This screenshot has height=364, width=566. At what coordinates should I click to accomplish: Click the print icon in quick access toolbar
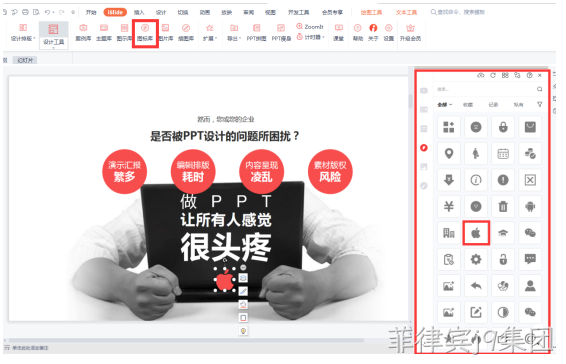(25, 12)
